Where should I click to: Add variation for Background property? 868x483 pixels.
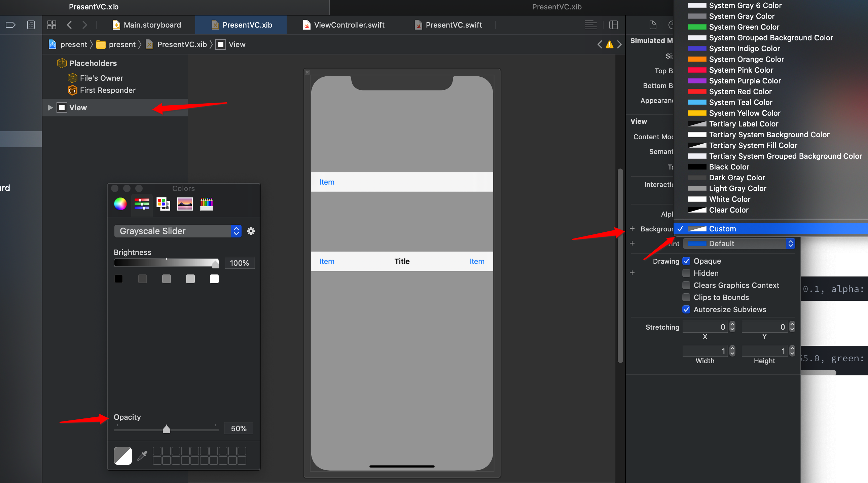point(632,229)
